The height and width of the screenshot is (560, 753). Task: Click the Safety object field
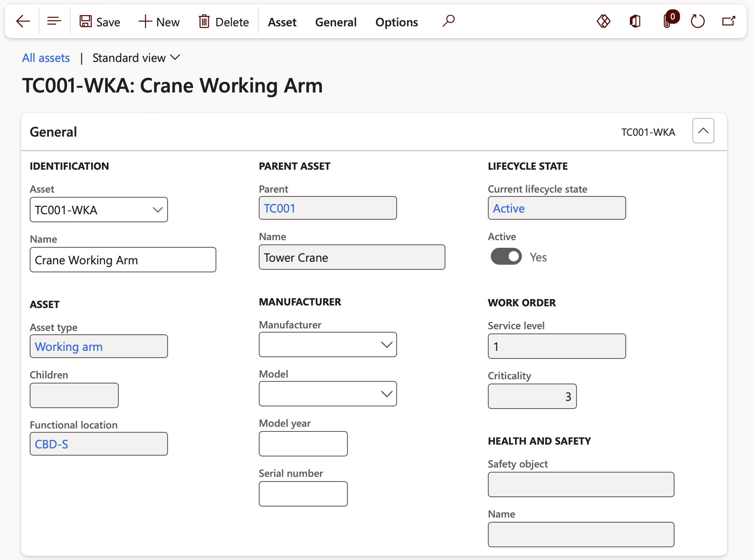[581, 484]
